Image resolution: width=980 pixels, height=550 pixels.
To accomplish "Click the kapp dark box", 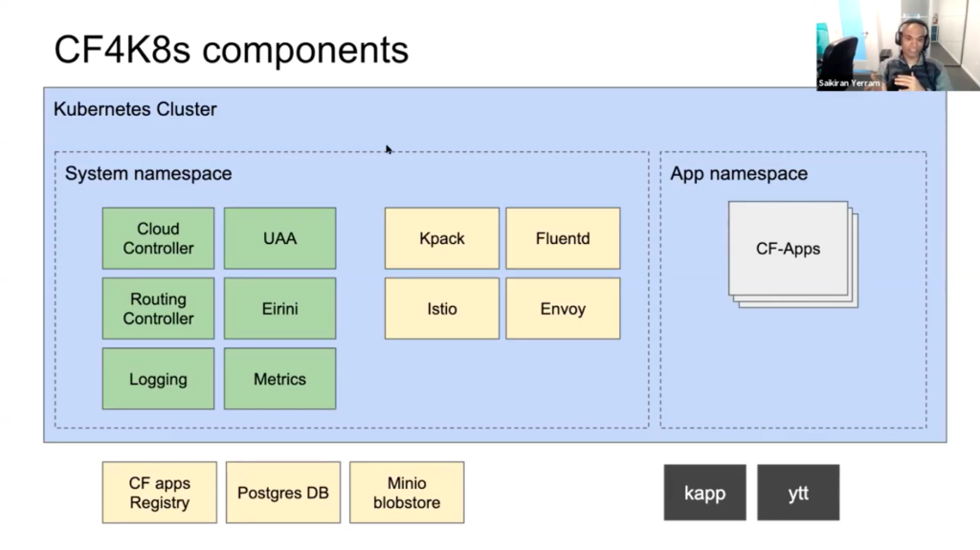I will 705,493.
